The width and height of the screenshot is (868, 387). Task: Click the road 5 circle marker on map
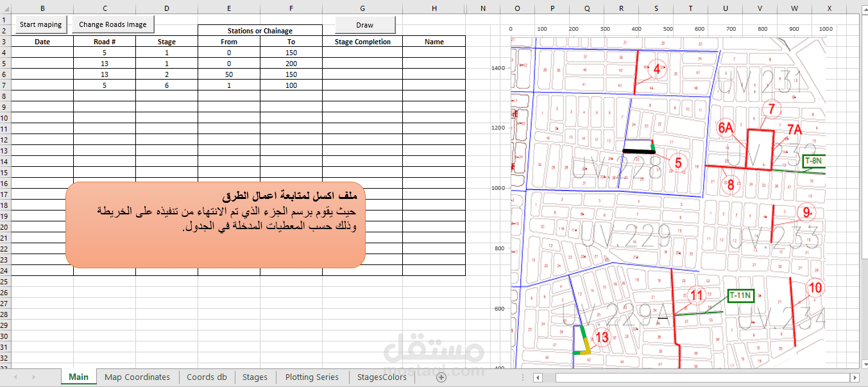click(678, 164)
